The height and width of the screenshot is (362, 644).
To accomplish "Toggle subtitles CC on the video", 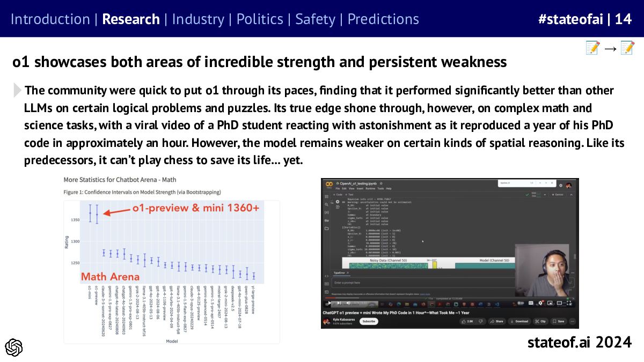I will click(x=531, y=303).
